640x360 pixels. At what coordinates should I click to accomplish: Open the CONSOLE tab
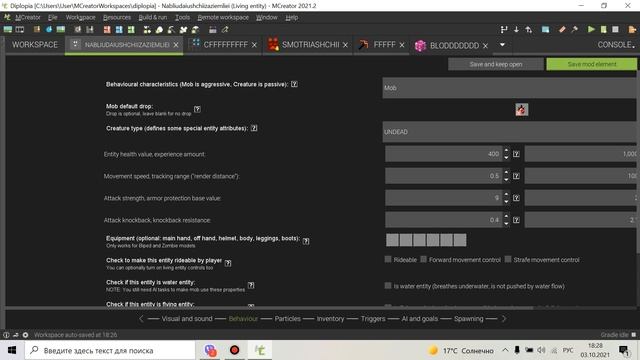pos(615,45)
